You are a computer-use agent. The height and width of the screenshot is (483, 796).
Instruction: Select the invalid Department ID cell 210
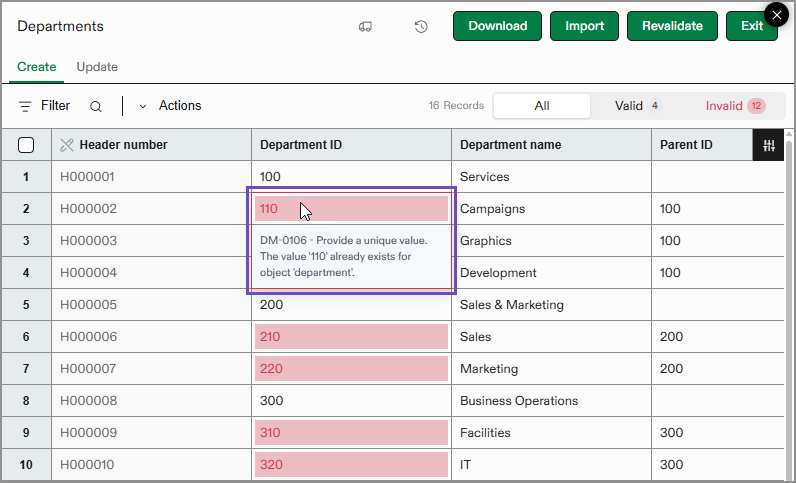pos(351,337)
